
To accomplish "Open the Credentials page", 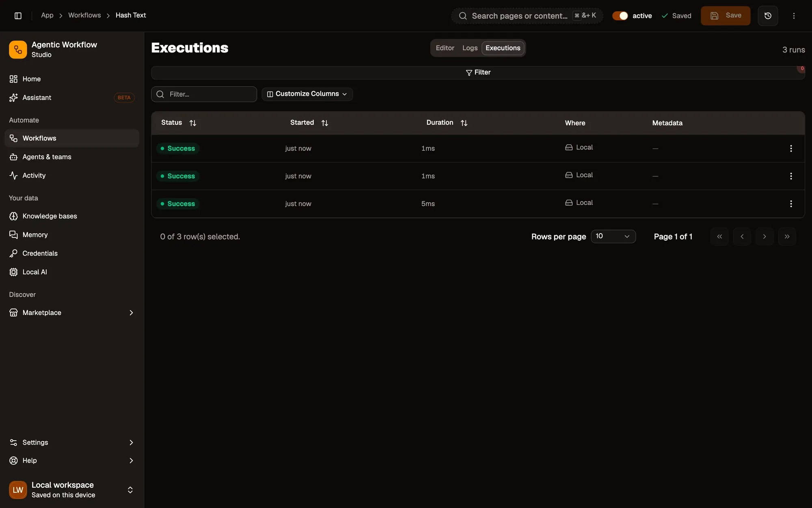I will 72,253.
